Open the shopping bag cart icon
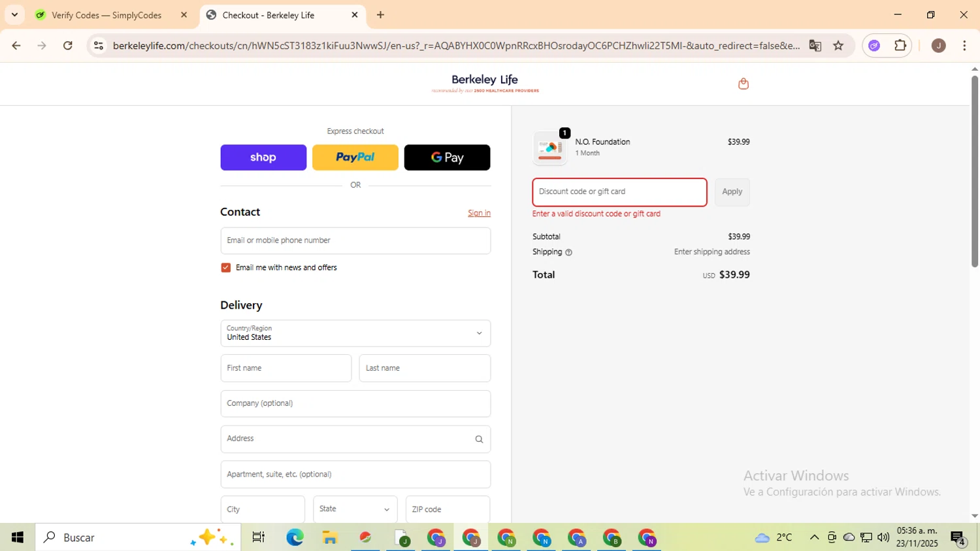This screenshot has width=980, height=551. pos(743,84)
